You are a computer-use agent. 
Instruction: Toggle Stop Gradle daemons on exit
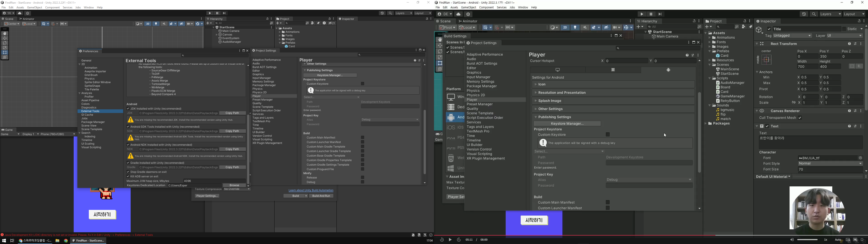point(128,172)
